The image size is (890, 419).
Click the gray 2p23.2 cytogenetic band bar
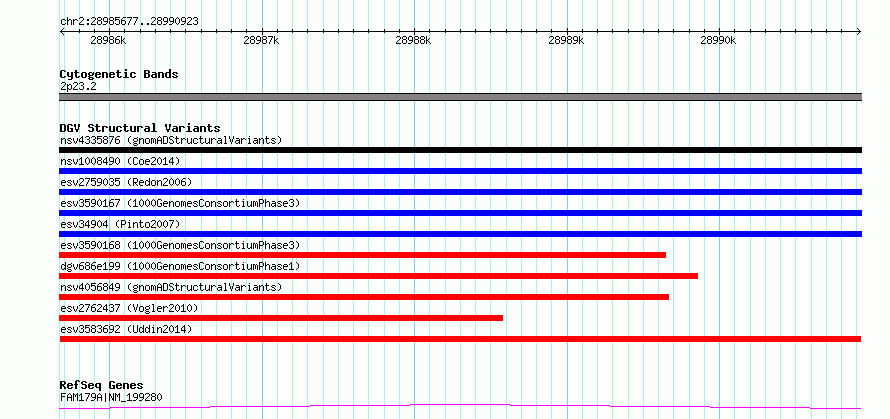460,97
